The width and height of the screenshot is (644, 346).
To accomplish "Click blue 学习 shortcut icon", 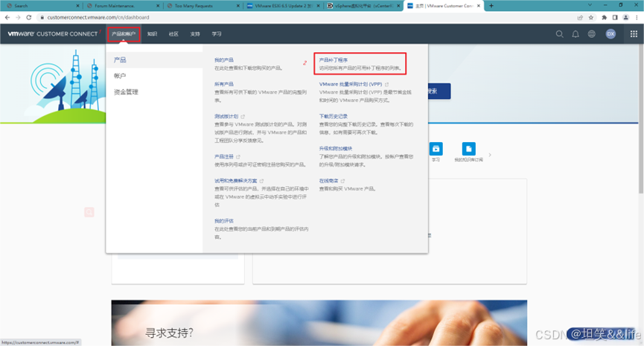I will point(436,149).
